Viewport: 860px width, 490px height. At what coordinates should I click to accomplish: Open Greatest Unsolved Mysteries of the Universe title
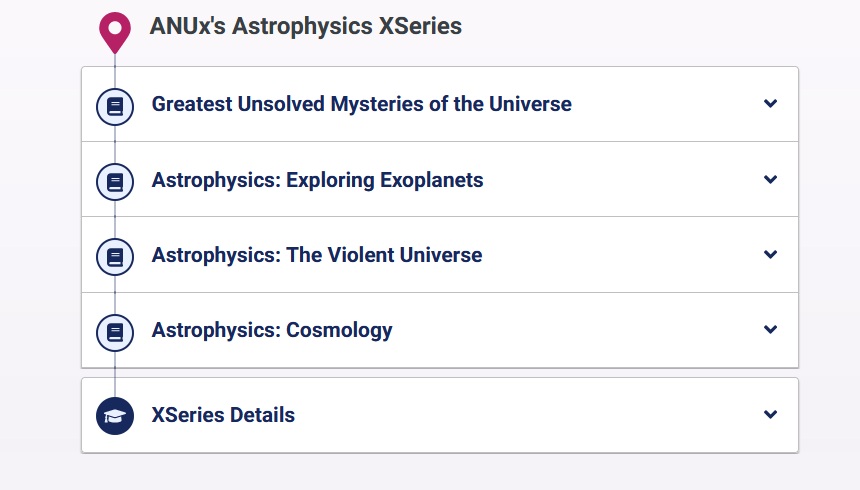[x=361, y=104]
